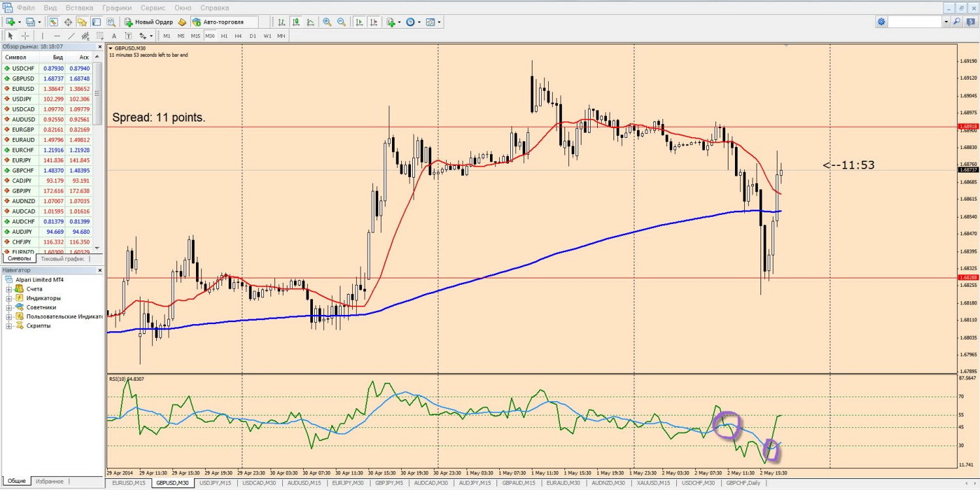Click the upper red horizontal line price tag 1.68918

[968, 126]
